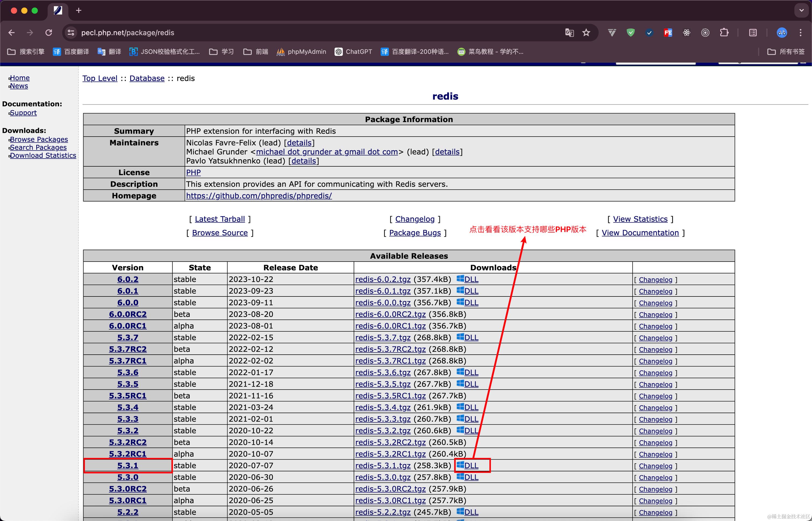Screen dimensions: 812x521
Task: Click the Latest Tarball link
Action: [x=220, y=219]
